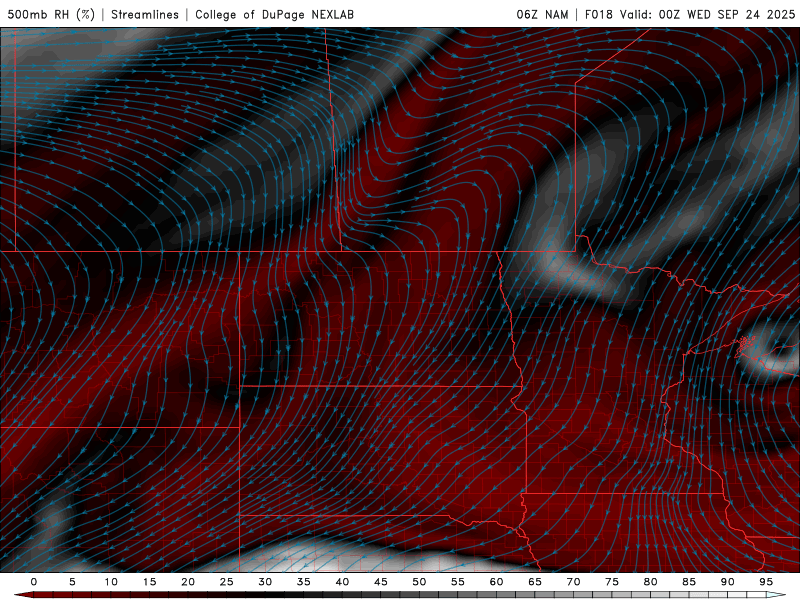Click the colorbar label "50"
The height and width of the screenshot is (600, 800).
pos(419,582)
